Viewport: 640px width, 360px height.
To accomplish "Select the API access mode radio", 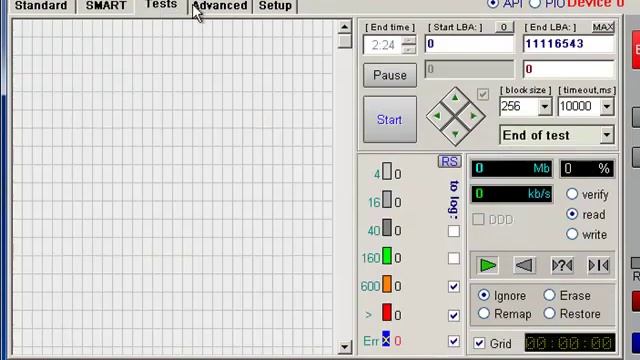I will 493,3.
